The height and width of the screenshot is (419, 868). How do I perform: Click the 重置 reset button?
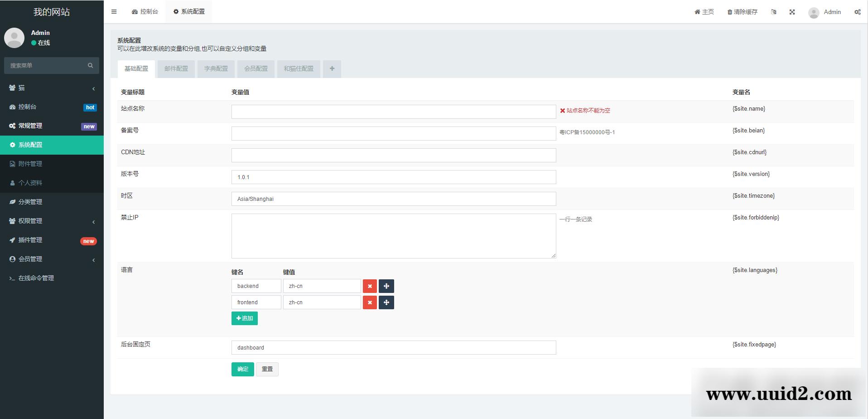(x=267, y=369)
